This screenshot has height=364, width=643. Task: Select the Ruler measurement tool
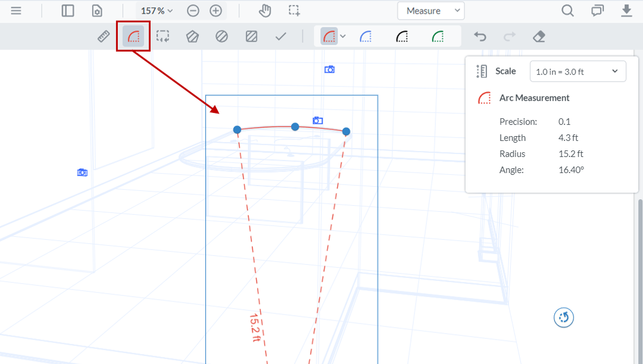tap(103, 36)
